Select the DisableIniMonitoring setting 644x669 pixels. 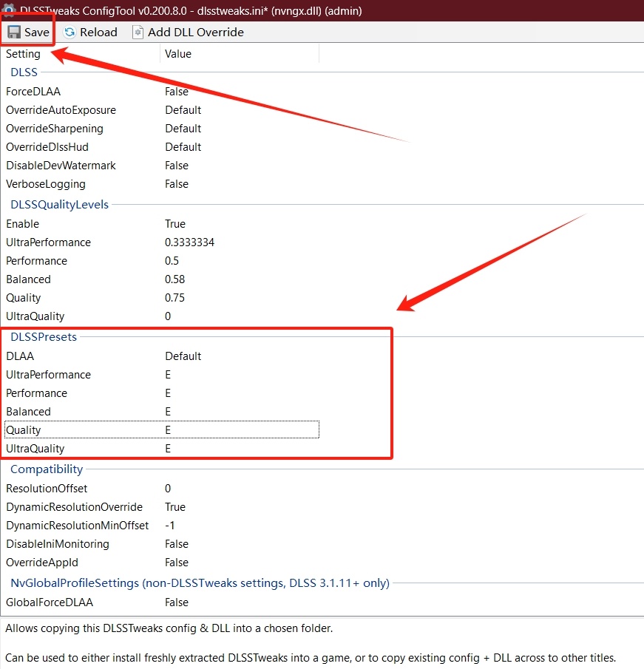[x=58, y=543]
